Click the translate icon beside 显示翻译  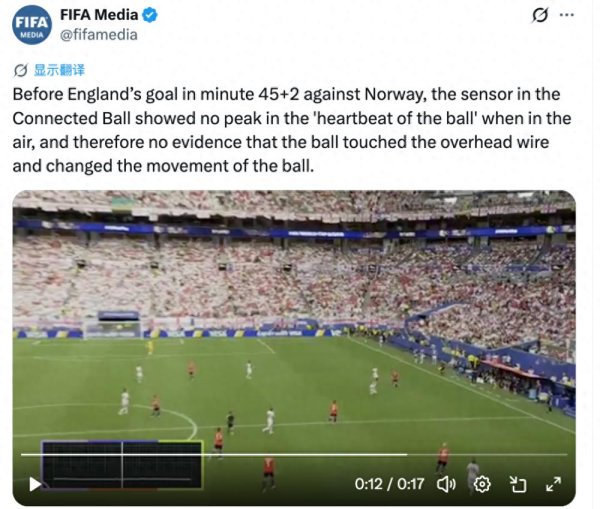click(21, 70)
